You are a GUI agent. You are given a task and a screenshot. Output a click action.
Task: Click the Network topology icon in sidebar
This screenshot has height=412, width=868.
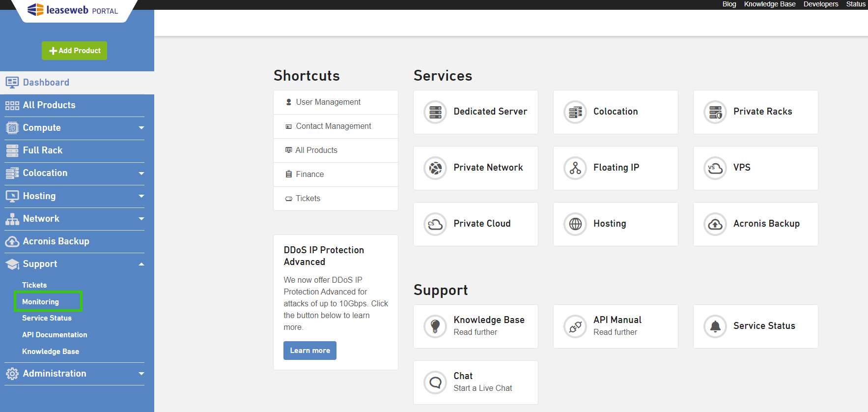point(12,219)
